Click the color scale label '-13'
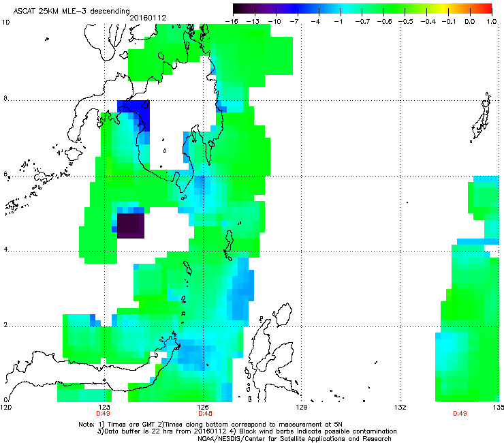The height and width of the screenshot is (443, 504). click(x=253, y=22)
